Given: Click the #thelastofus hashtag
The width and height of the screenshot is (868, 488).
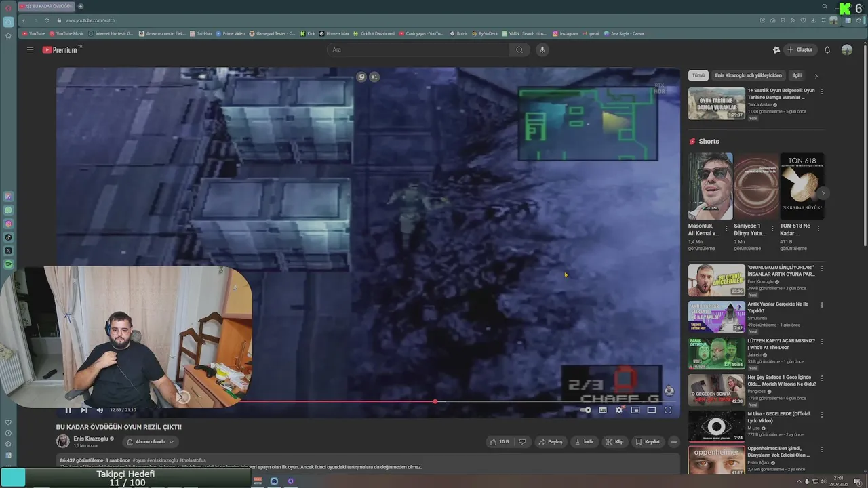Looking at the screenshot, I should coord(191,460).
